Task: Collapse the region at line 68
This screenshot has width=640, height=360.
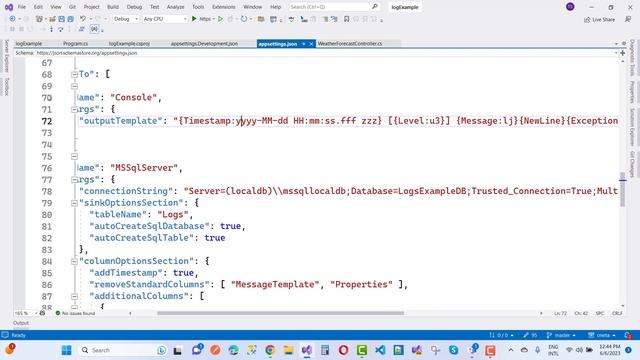Action: click(74, 74)
